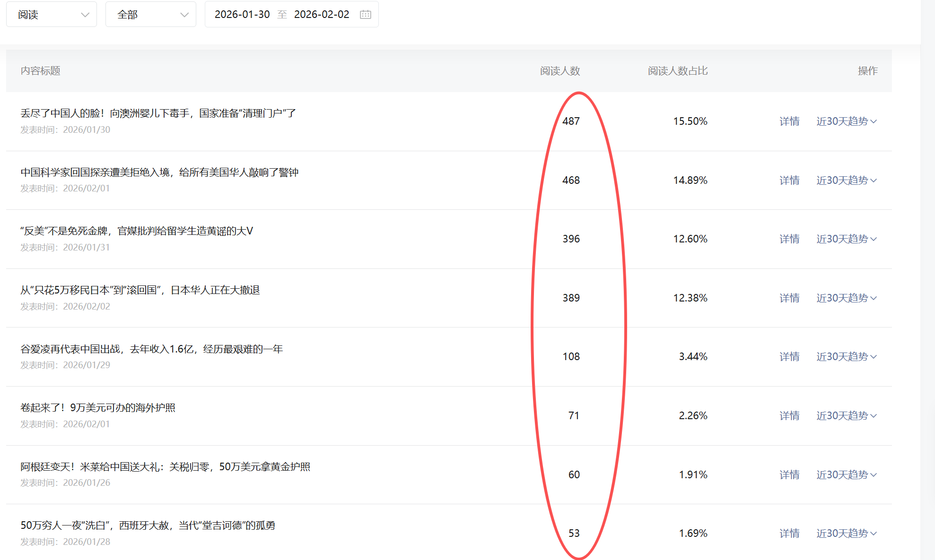Click article title 中国科学家回国探亲遭美拒绝入境
The image size is (935, 560).
[159, 172]
